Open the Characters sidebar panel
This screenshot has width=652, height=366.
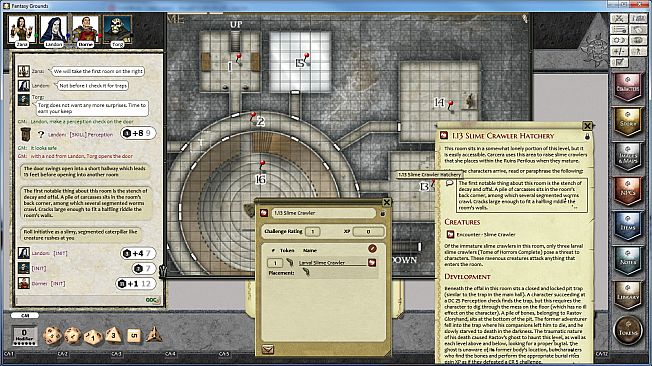pos(628,87)
